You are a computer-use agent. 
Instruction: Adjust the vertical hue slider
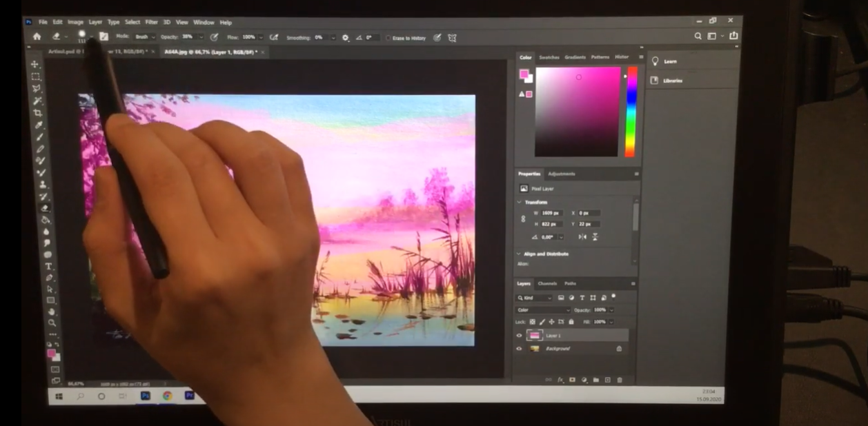[x=631, y=112]
